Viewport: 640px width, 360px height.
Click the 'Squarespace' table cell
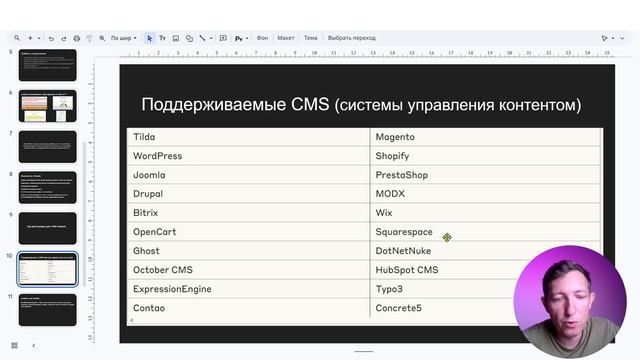click(486, 231)
